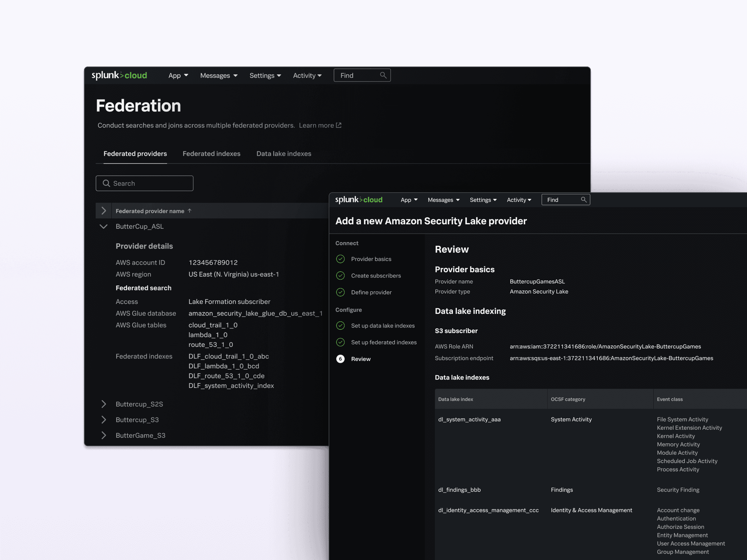747x560 pixels.
Task: Click the search icon in provider Search field
Action: [106, 183]
